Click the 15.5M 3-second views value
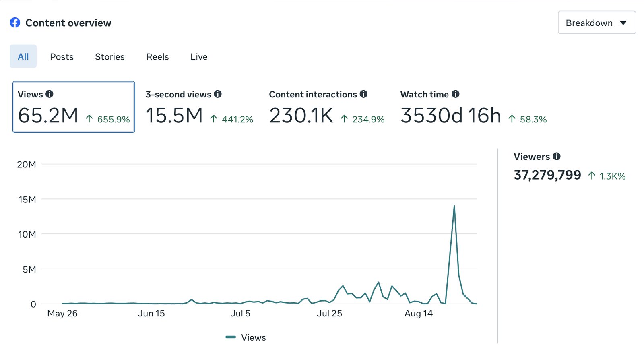This screenshot has height=347, width=644. (174, 116)
